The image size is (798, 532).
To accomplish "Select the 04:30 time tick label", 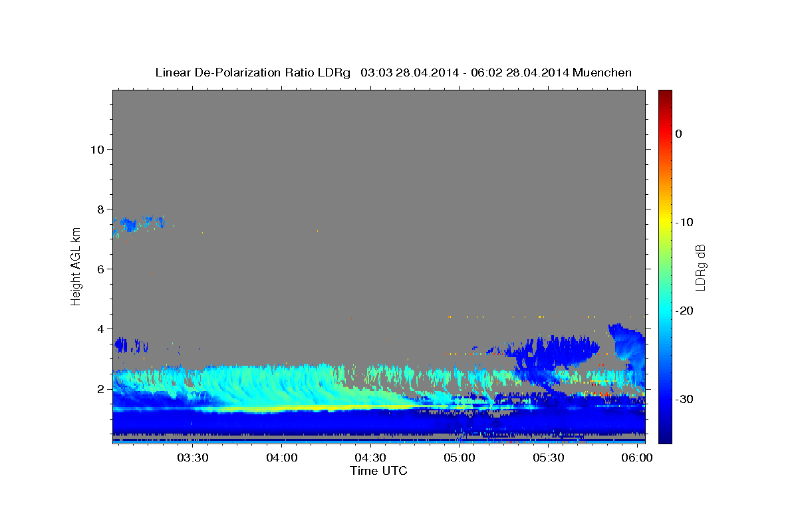I will pos(370,458).
